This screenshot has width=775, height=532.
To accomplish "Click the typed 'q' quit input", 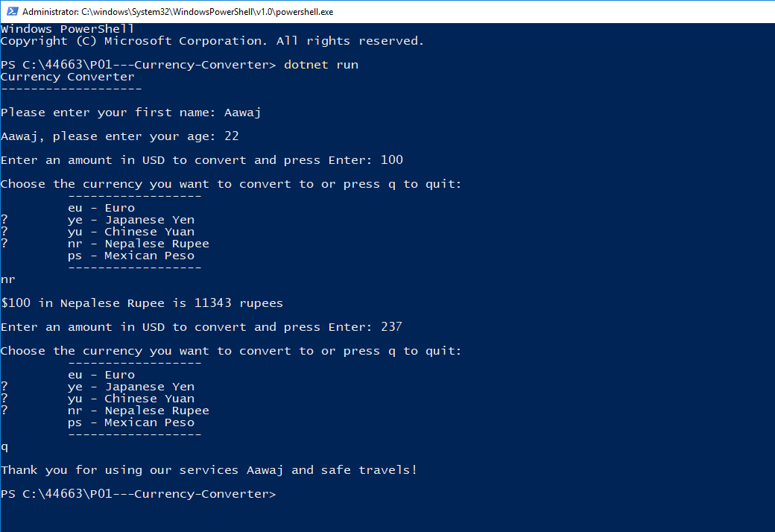I will (4, 446).
